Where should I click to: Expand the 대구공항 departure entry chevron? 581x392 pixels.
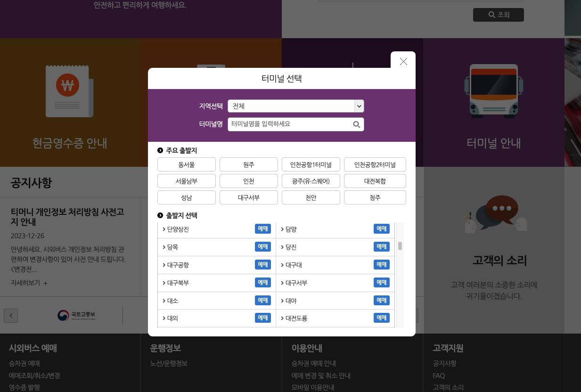[x=164, y=264]
